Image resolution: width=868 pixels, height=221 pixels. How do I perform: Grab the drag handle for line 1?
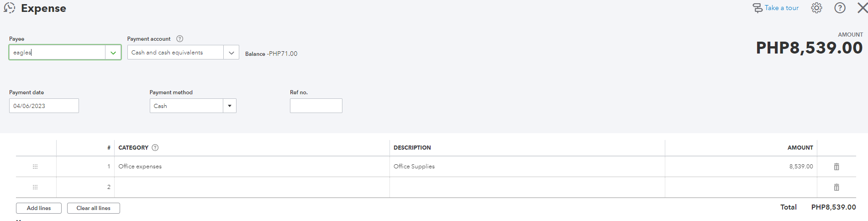click(x=35, y=167)
